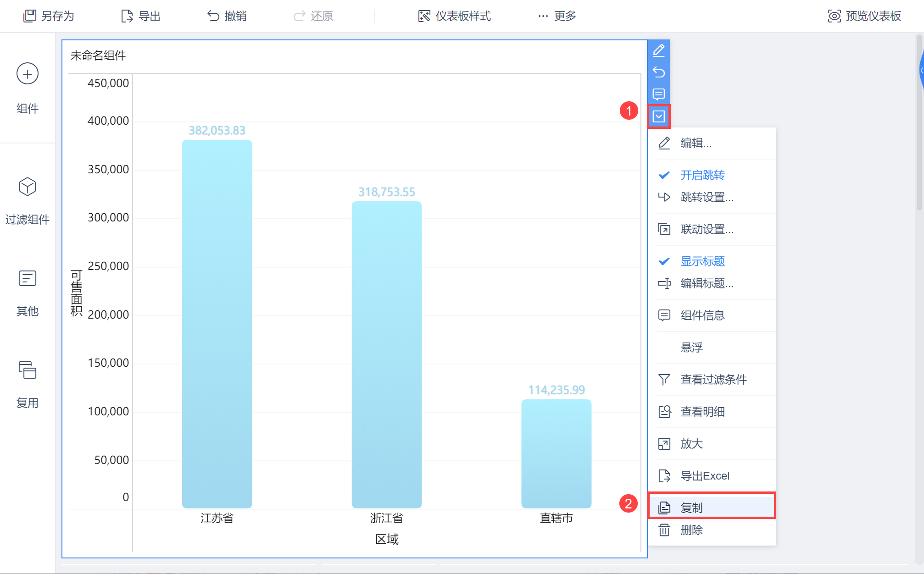Expand the right-edge blue panel handle
Screen dimensions: 924x574
921,71
